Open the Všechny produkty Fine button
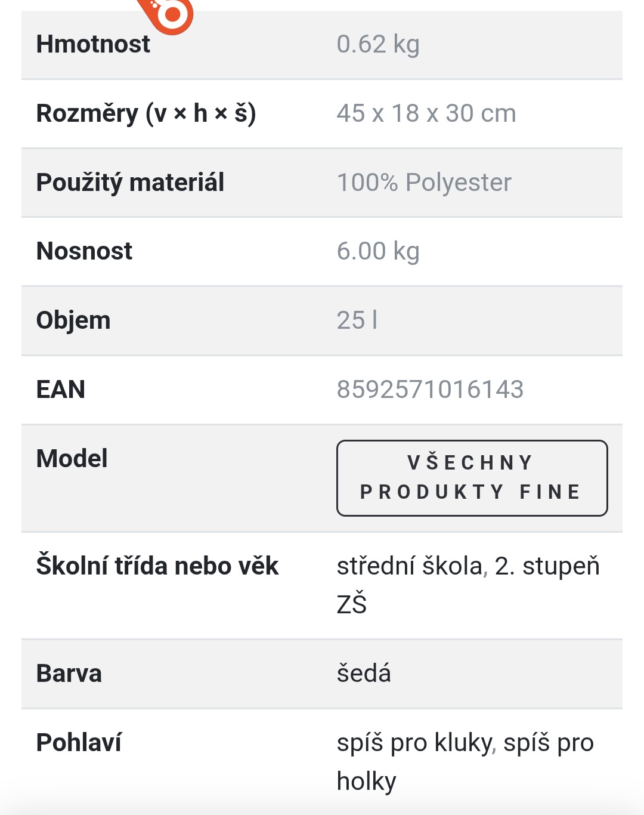 coord(472,478)
